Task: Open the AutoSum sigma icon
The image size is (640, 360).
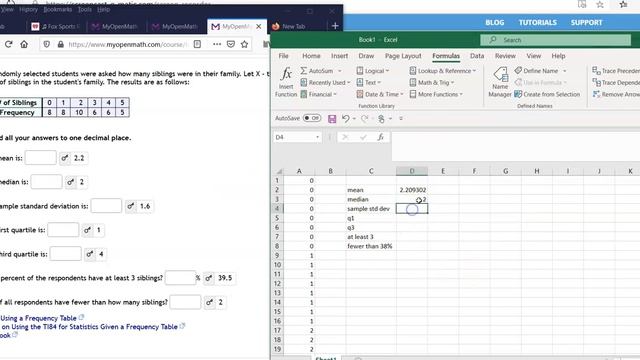Action: coord(304,71)
